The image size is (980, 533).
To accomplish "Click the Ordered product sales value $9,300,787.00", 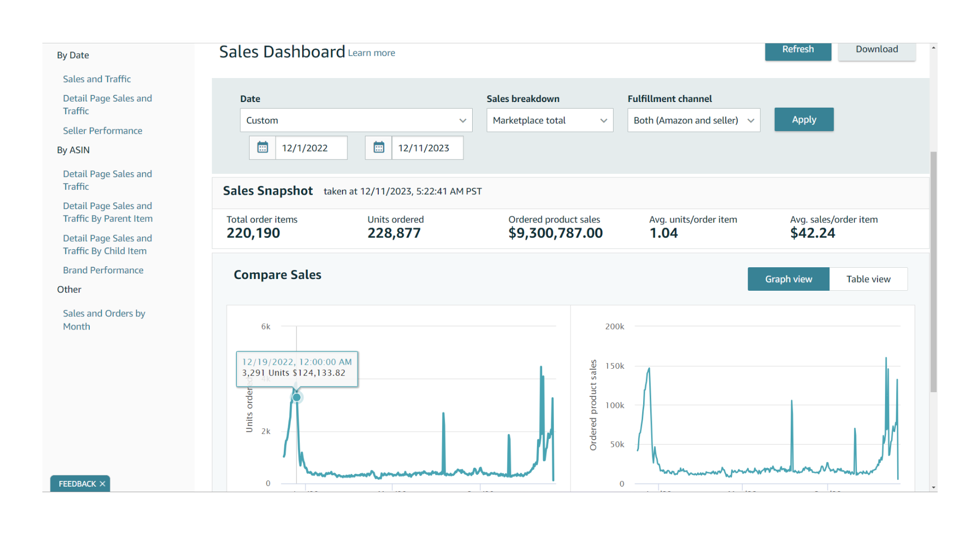I will pos(555,233).
